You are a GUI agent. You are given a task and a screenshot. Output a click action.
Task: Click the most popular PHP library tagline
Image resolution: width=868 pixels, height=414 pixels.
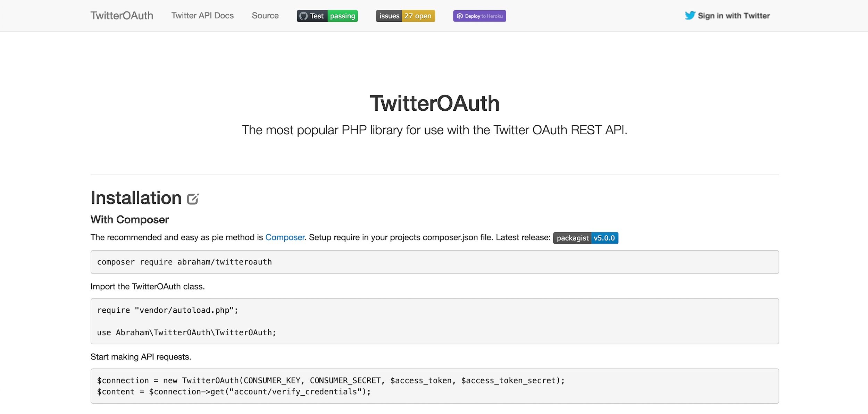click(x=434, y=130)
